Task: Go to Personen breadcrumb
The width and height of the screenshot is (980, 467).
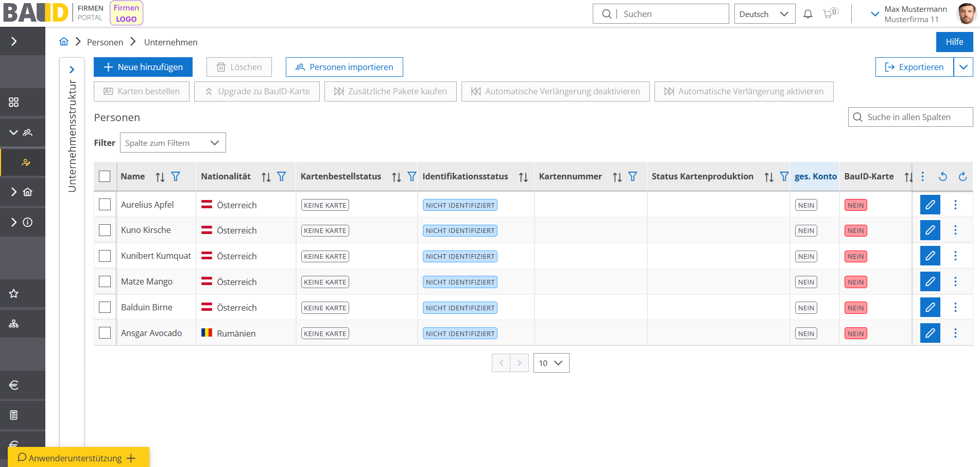Action: click(105, 42)
